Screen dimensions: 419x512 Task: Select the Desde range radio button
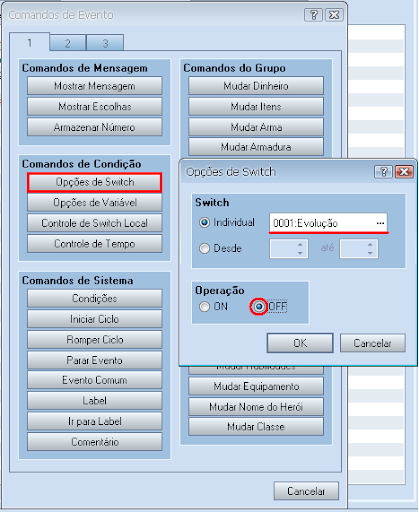coord(204,248)
